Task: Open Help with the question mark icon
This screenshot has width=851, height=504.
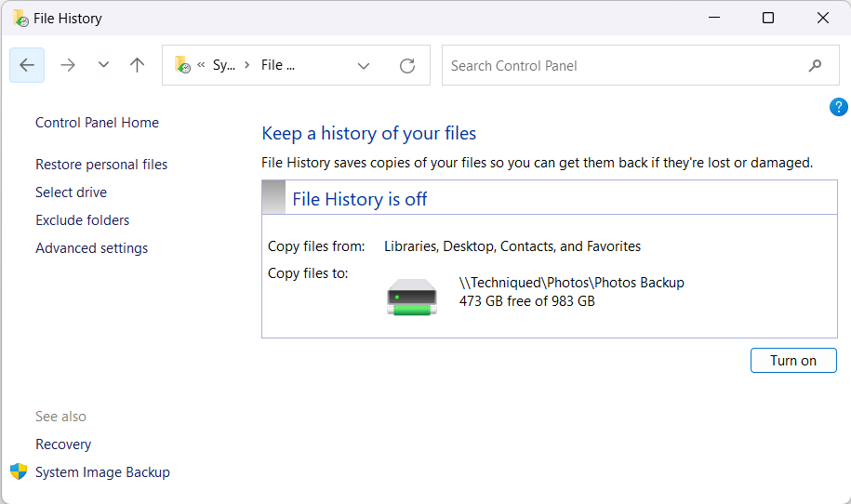Action: pyautogui.click(x=839, y=107)
